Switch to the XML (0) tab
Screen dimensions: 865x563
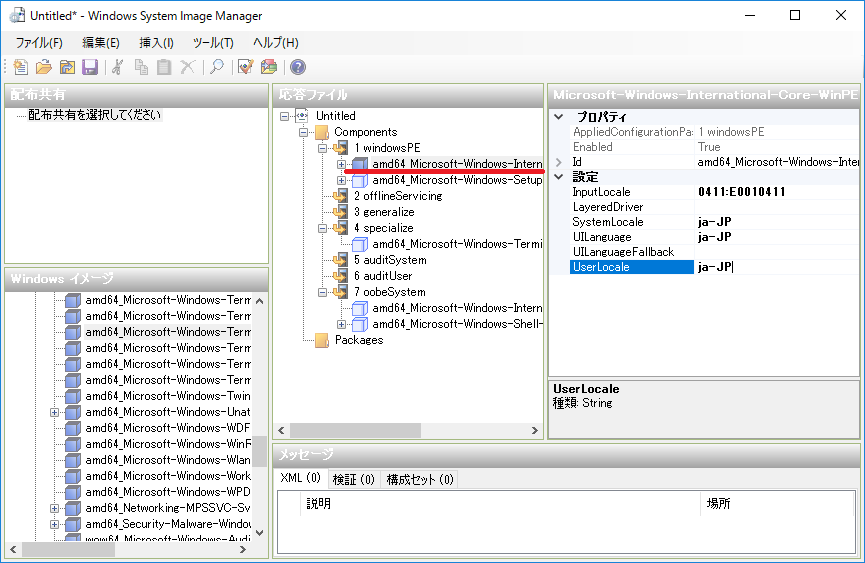point(300,478)
